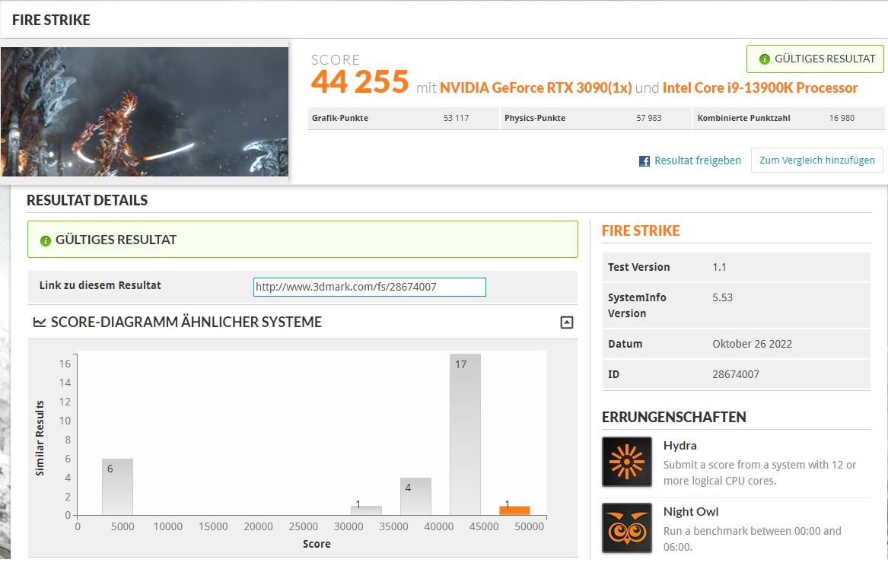Click the Hydra achievement title

pos(680,446)
